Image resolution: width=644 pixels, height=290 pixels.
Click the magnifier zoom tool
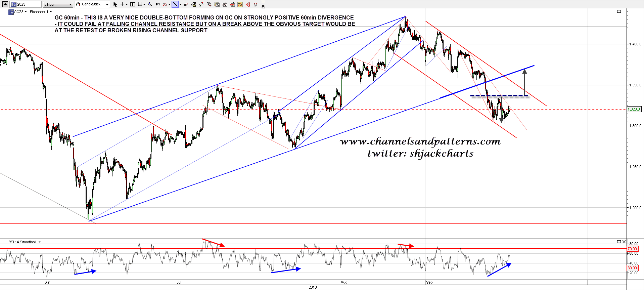pyautogui.click(x=150, y=4)
